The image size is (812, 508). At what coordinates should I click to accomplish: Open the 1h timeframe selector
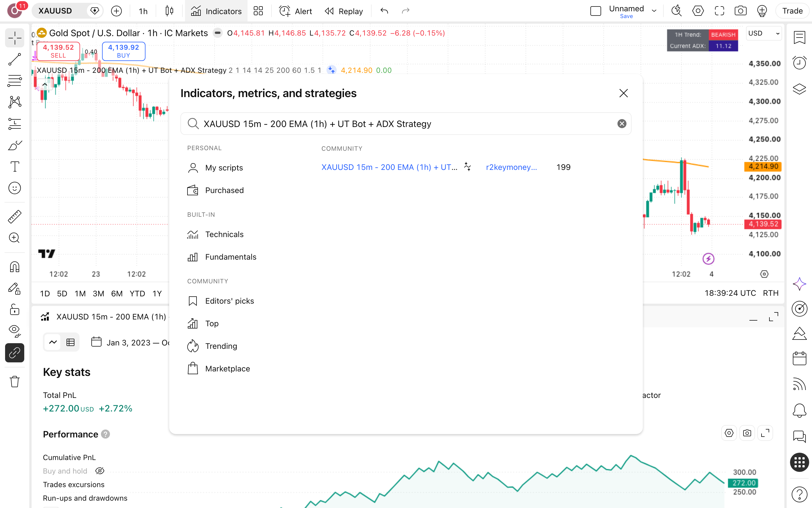(143, 11)
